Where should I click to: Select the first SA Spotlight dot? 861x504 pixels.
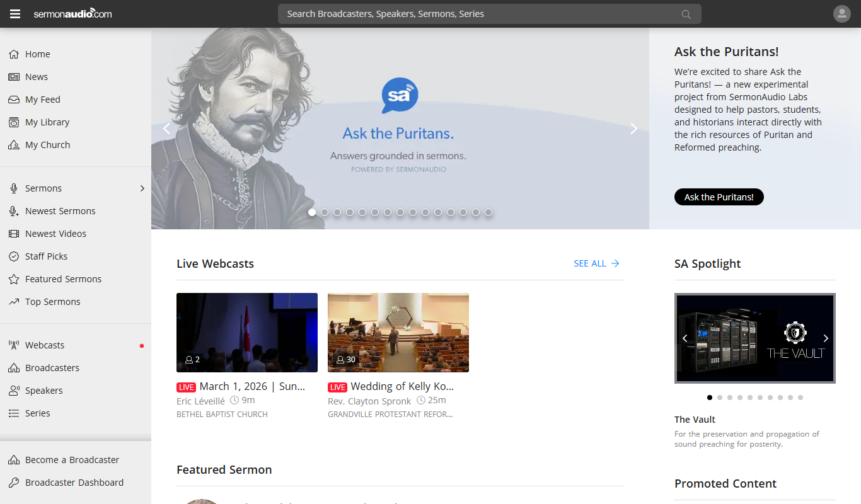[x=710, y=398]
